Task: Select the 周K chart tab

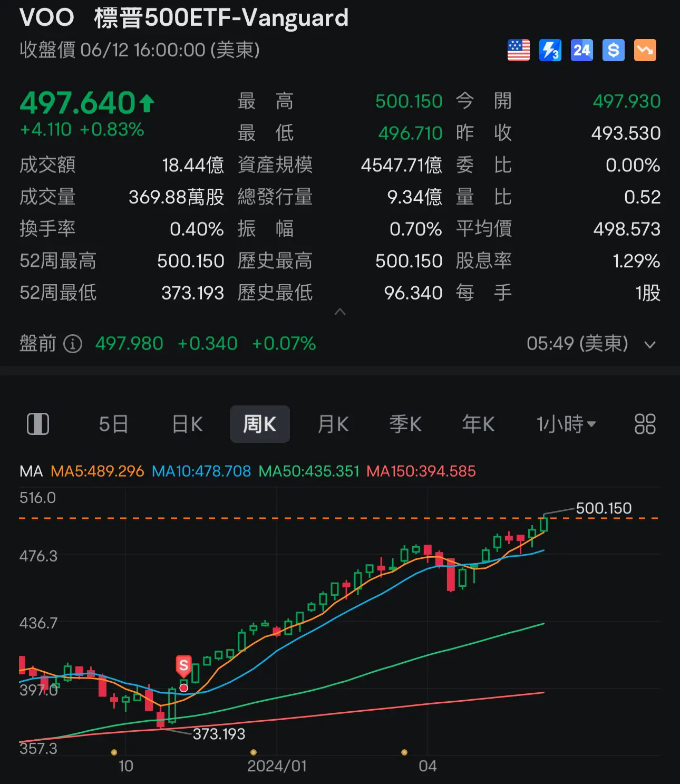Action: [260, 424]
